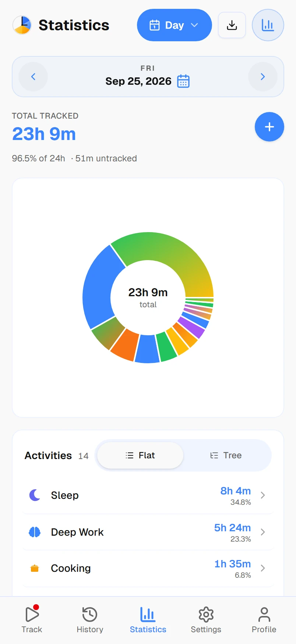This screenshot has width=296, height=644.
Task: Go to previous day arrow
Action: click(33, 77)
